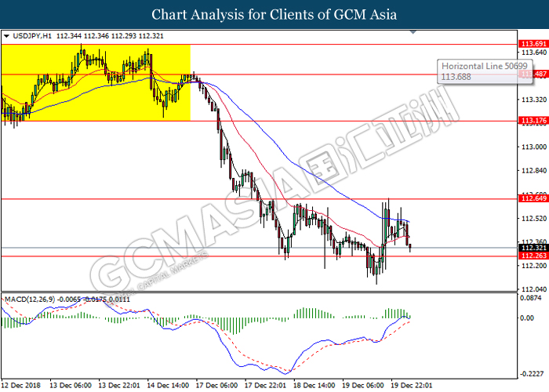Viewport: 549px width, 392px height.
Task: Click the 13 Dec 22:01 time label
Action: coord(119,386)
